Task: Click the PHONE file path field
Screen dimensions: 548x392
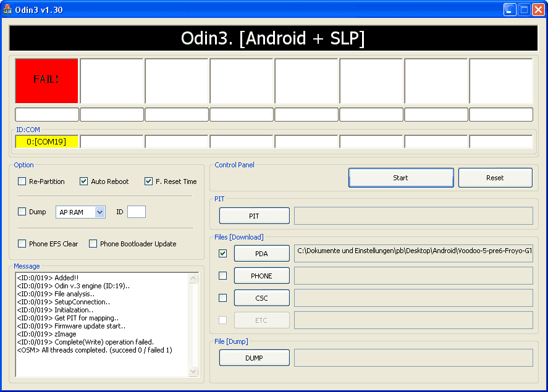Action: coord(413,276)
